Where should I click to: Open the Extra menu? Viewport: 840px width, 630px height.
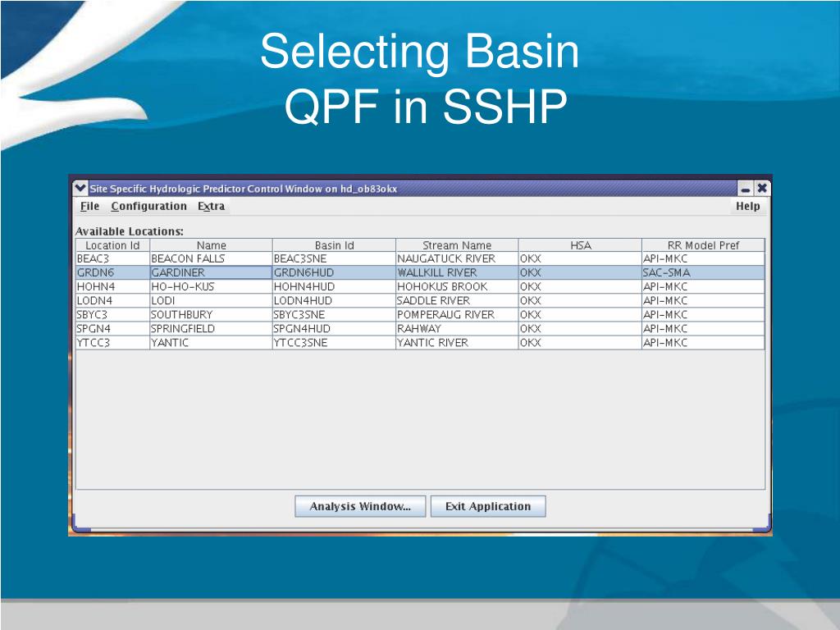(211, 206)
